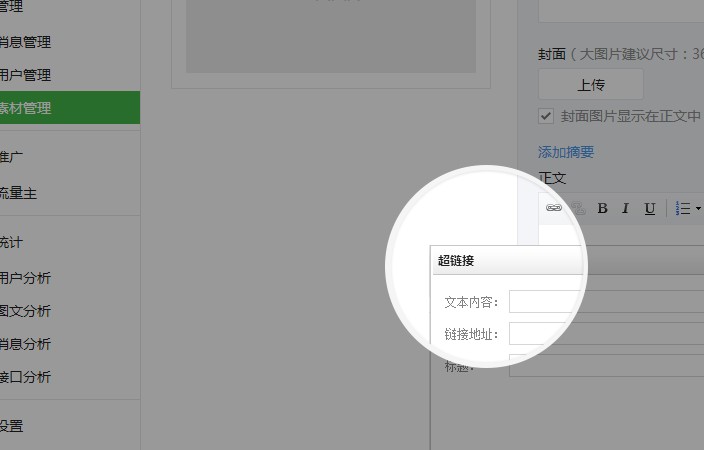Toggle Italic formatting in editor toolbar

pos(625,208)
